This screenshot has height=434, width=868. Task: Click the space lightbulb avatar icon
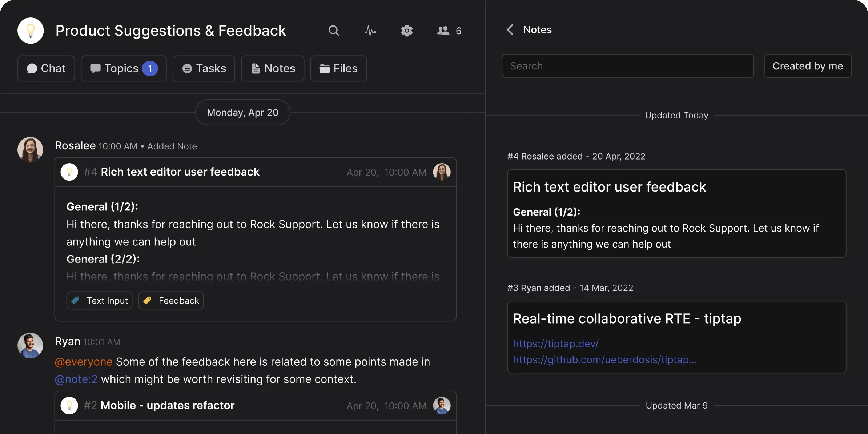(x=31, y=31)
